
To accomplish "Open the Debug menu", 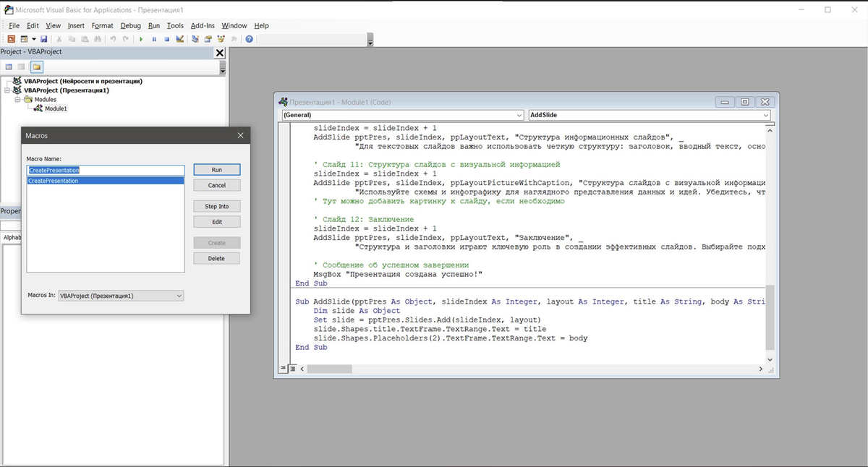I will pos(130,25).
